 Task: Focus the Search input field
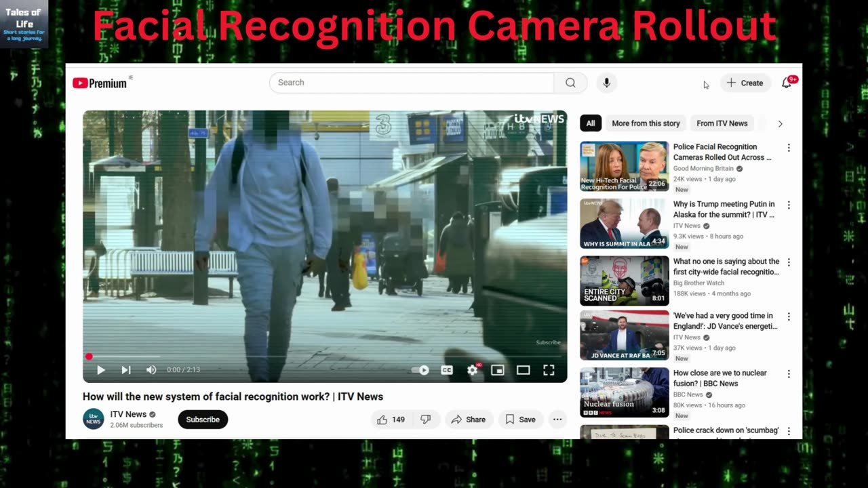coord(412,83)
